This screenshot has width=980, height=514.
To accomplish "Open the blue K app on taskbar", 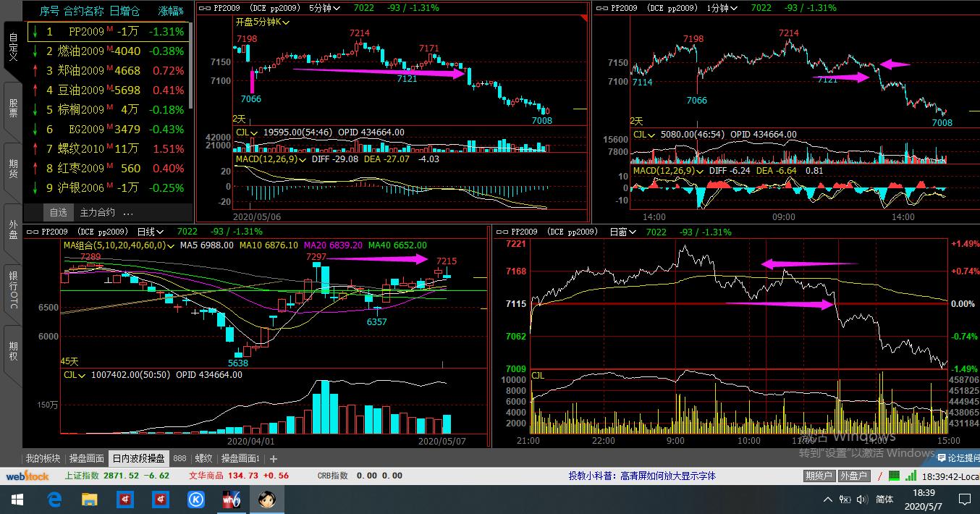I will [195, 500].
